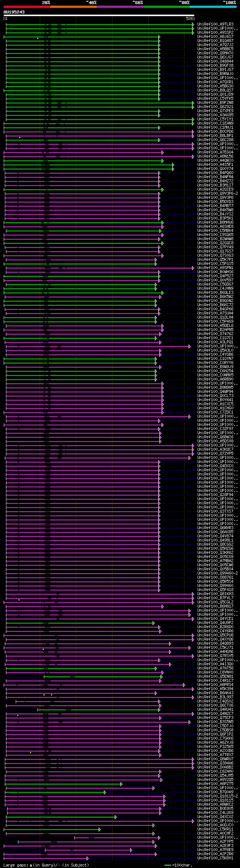Open the UniRef100_Q6Z921 hit
The image size is (240, 868).
point(215,107)
